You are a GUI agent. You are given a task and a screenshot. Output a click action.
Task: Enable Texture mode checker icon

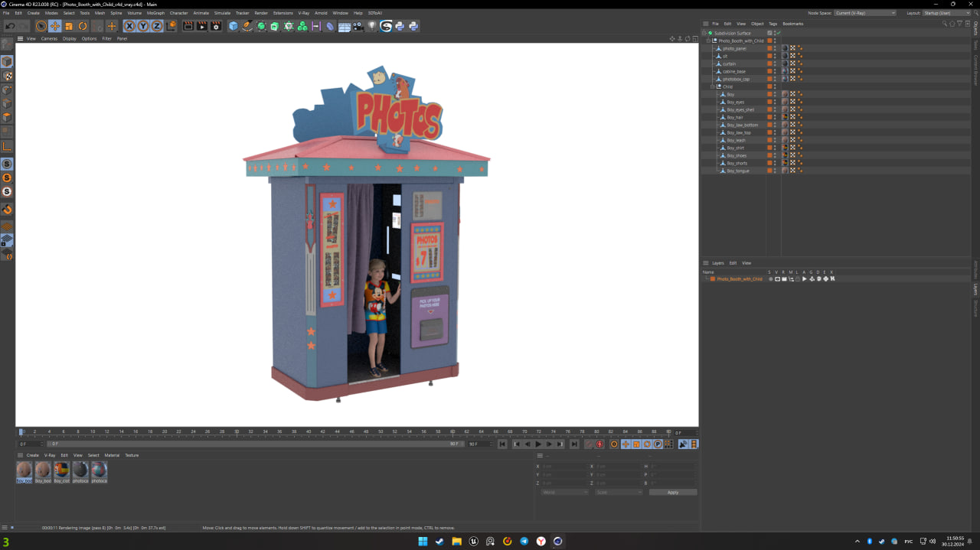coord(7,76)
